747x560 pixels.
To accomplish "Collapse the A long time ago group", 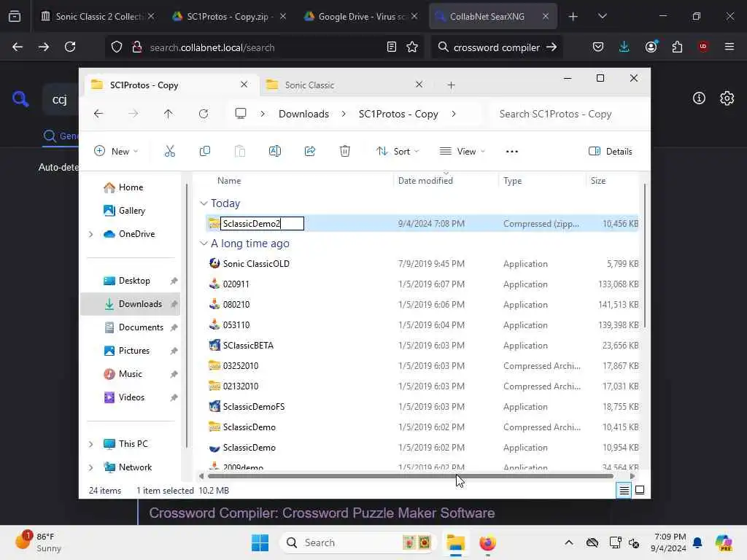I will click(x=204, y=244).
